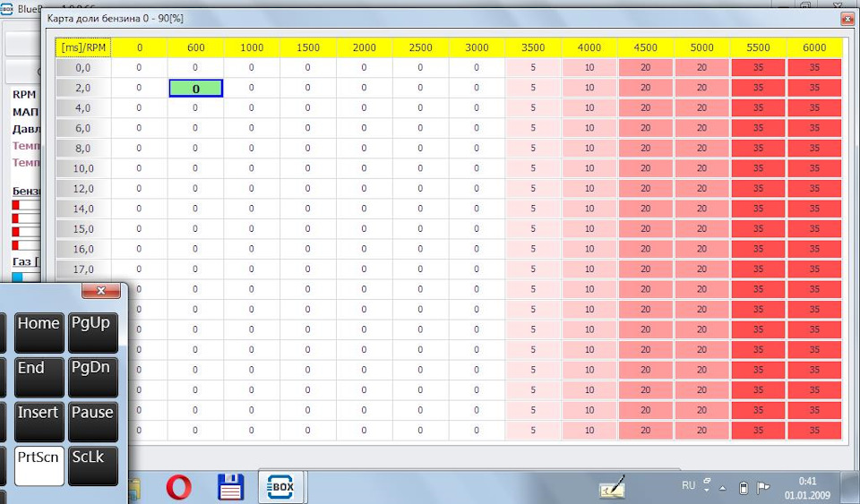Viewport: 860px width, 504px height.
Task: Open the Tablet PC handwriting input panel icon
Action: (612, 486)
